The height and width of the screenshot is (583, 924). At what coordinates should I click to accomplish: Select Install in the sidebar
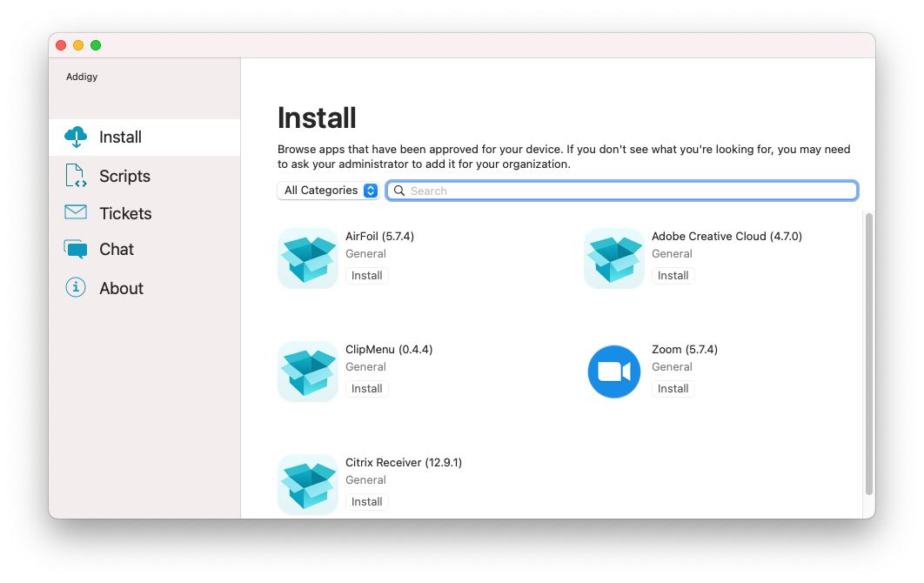[x=144, y=137]
